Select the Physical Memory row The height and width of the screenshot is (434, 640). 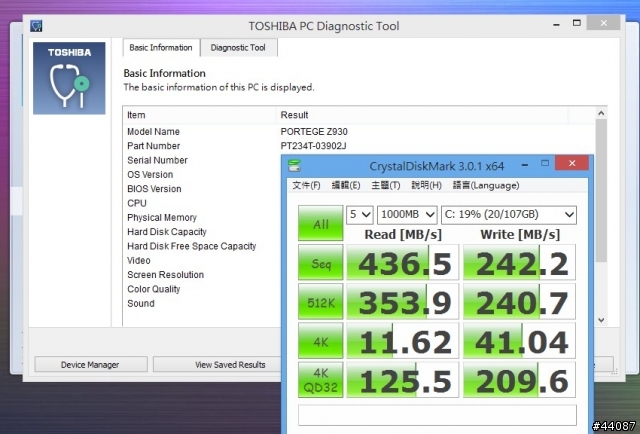pos(202,217)
